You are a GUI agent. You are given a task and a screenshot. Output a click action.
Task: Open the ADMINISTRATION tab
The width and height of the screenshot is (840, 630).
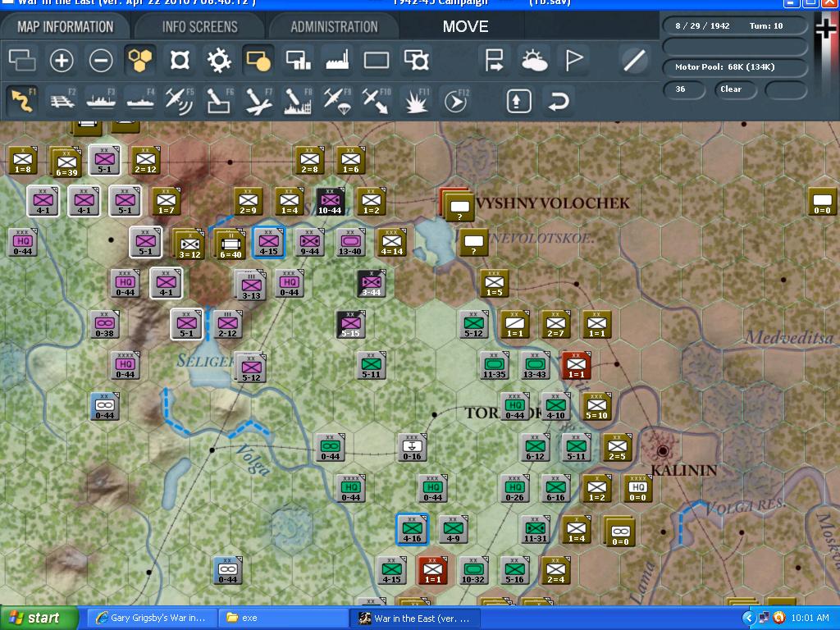click(x=335, y=27)
